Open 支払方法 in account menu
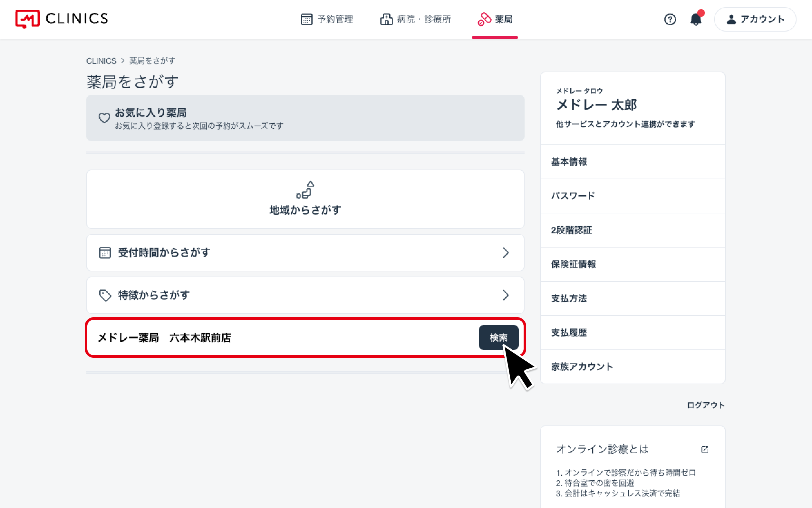812x508 pixels. (x=633, y=298)
